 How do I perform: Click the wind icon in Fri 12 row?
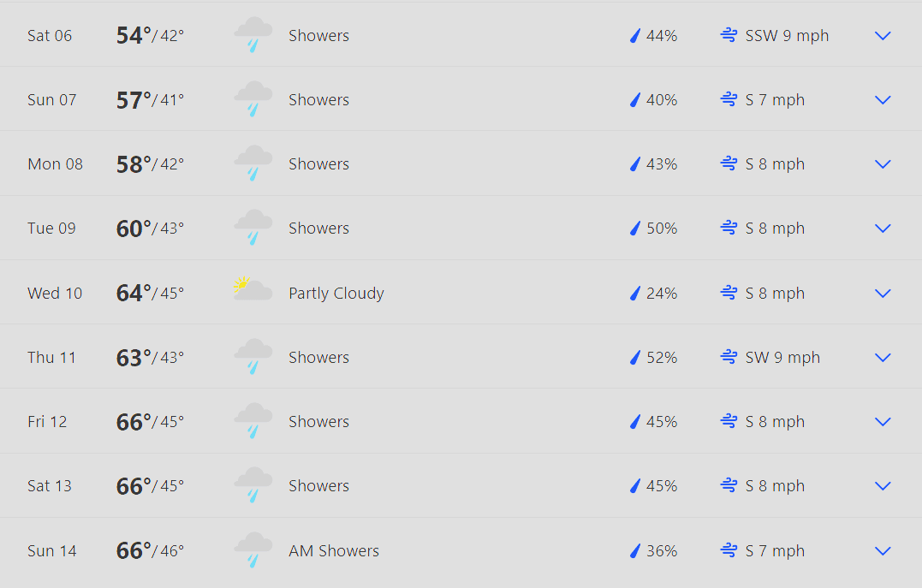pyautogui.click(x=729, y=421)
